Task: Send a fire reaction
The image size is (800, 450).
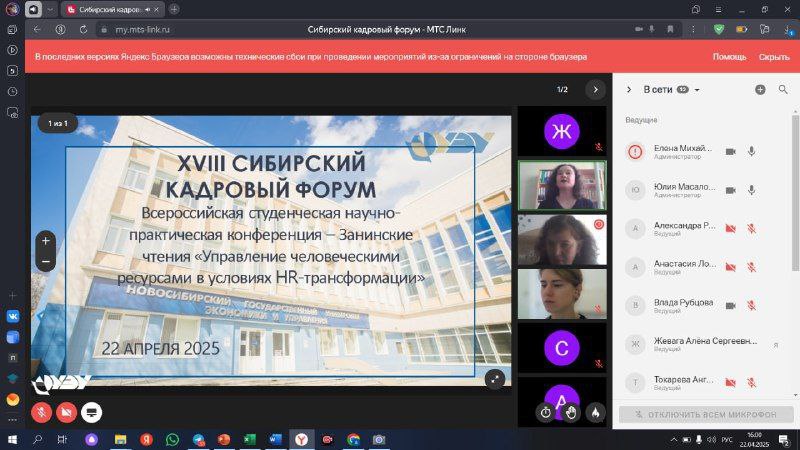Action: click(x=595, y=411)
